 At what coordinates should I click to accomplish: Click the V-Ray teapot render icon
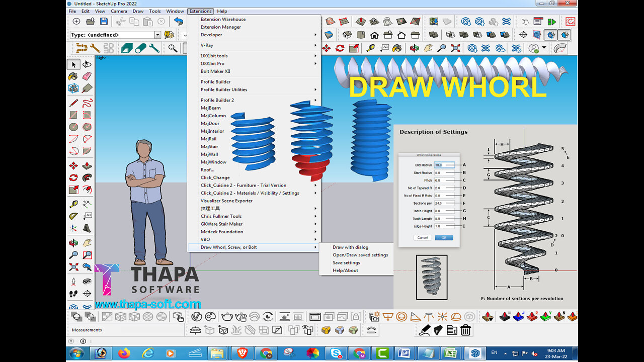click(x=227, y=317)
